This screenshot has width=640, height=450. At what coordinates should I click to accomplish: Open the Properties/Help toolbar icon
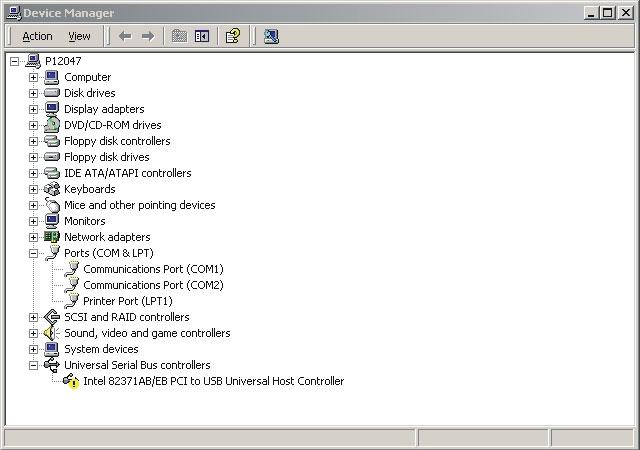(233, 36)
